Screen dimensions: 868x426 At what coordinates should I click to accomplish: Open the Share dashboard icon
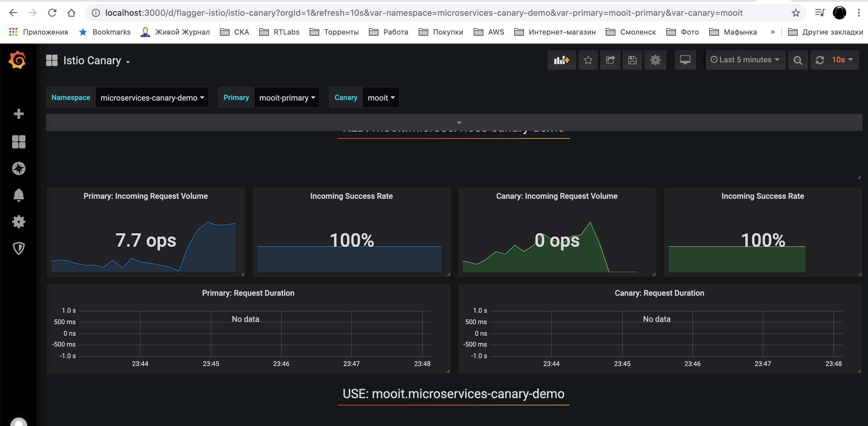pyautogui.click(x=610, y=60)
